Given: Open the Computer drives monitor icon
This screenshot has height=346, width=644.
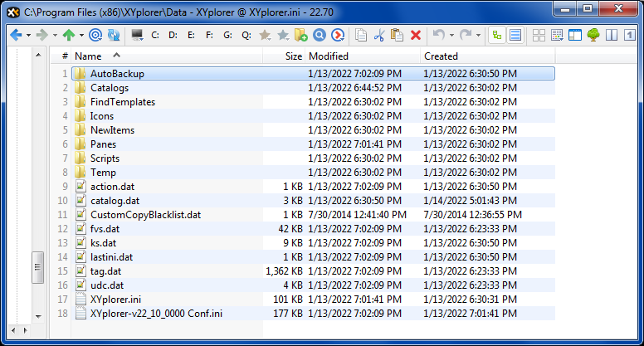Looking at the screenshot, I should pyautogui.click(x=137, y=35).
